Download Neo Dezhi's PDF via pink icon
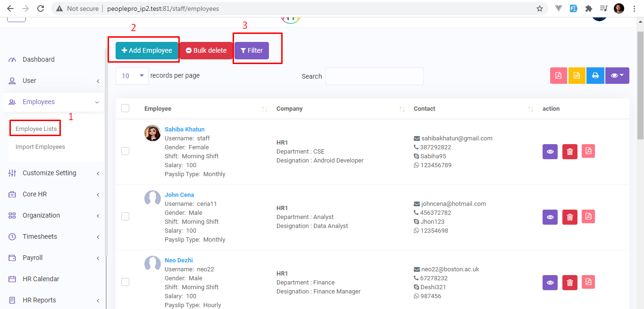The image size is (644, 309). tap(588, 282)
